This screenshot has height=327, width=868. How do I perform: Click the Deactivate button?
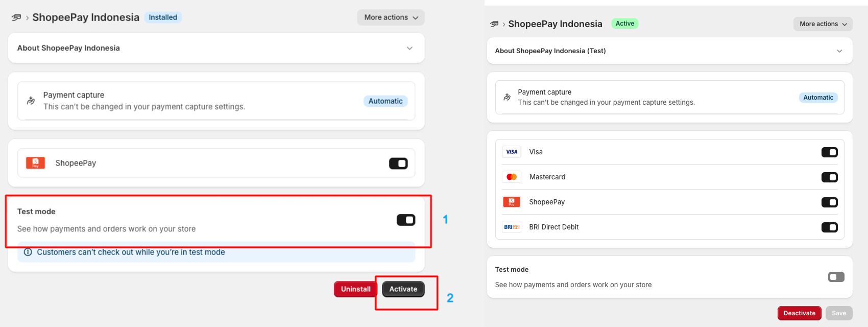[x=800, y=313]
